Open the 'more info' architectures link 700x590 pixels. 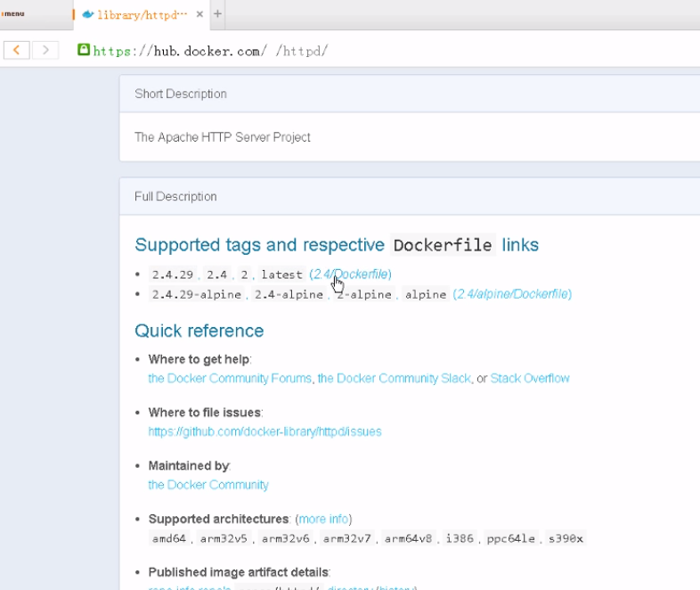pyautogui.click(x=323, y=519)
